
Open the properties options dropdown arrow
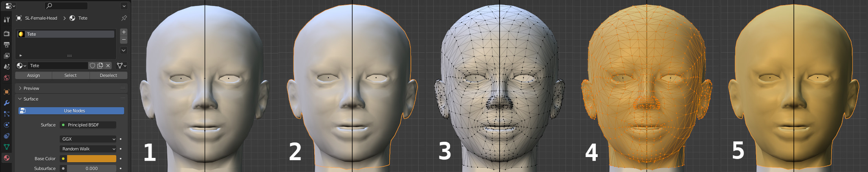click(124, 6)
